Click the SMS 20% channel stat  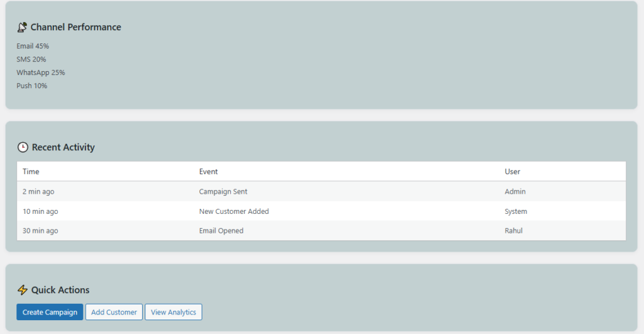31,59
